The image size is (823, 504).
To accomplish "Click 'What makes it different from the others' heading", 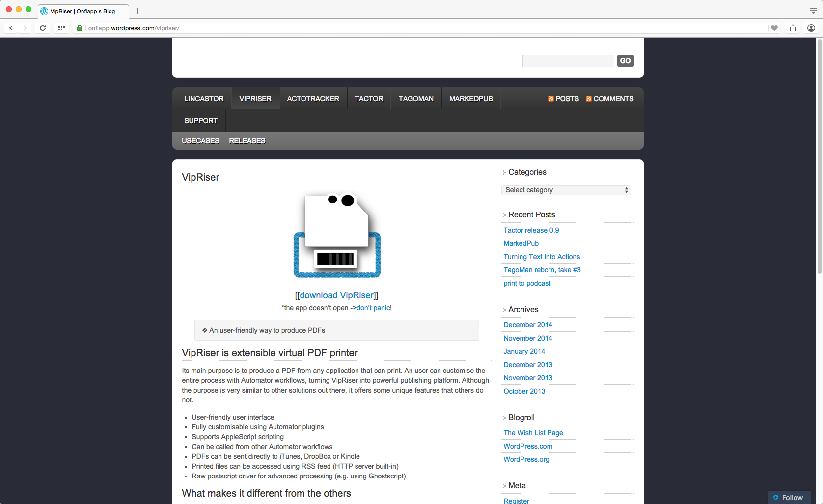I will click(x=266, y=493).
